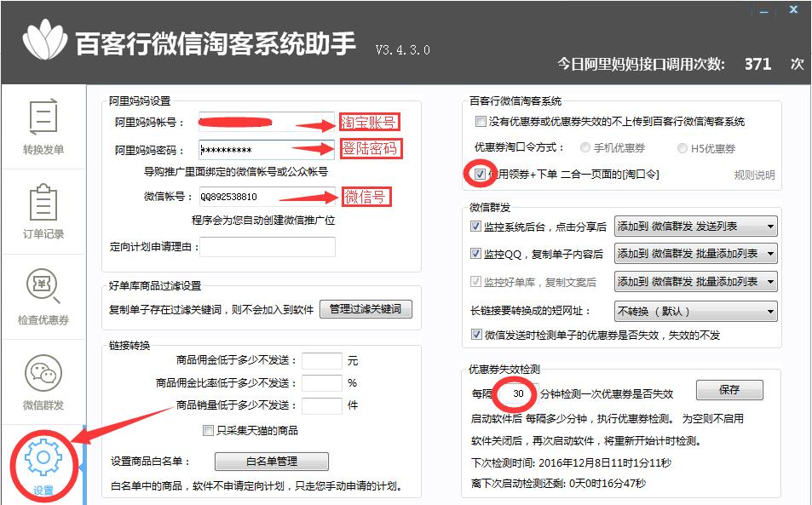This screenshot has height=505, width=812.
Task: Minimize the 百客行 assistant window
Action: (764, 11)
